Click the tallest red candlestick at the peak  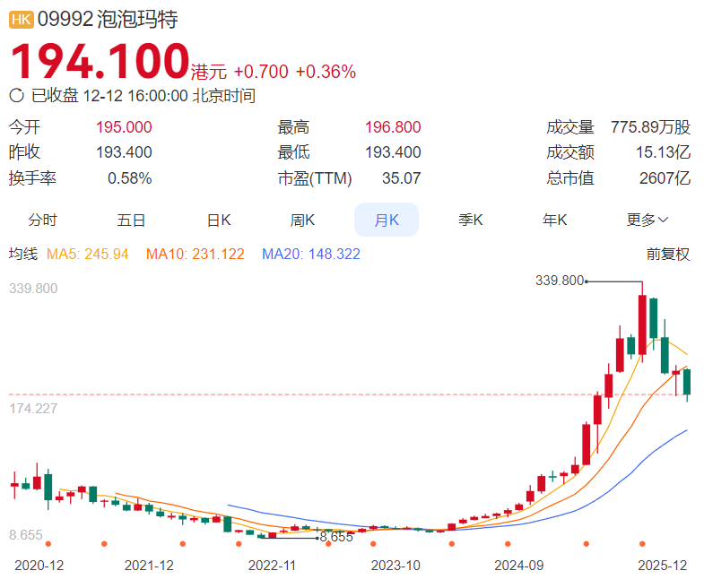642,324
